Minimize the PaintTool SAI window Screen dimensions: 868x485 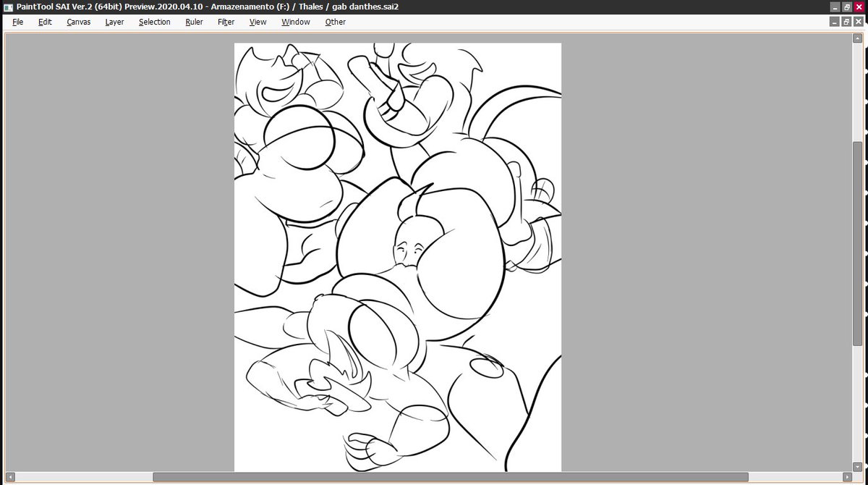[835, 7]
